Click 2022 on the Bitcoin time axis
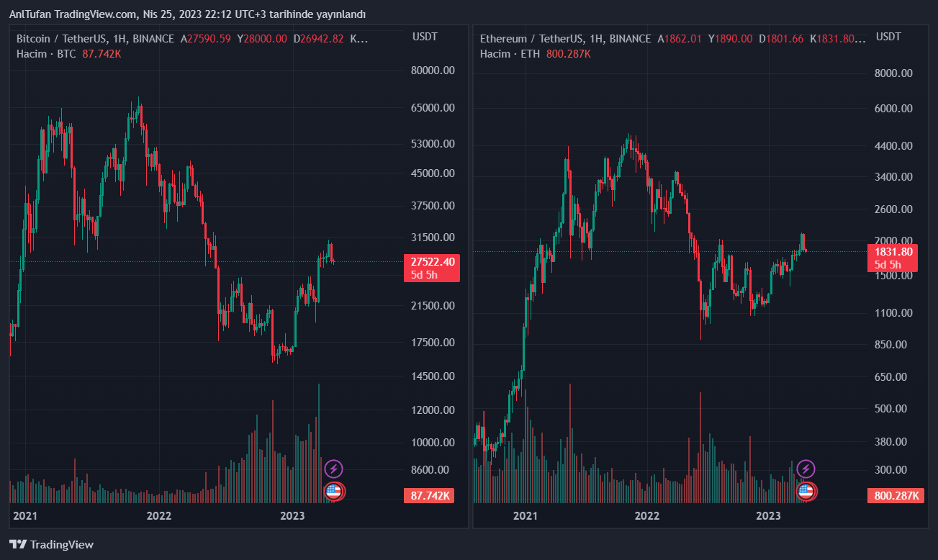The height and width of the screenshot is (560, 938). (x=158, y=516)
